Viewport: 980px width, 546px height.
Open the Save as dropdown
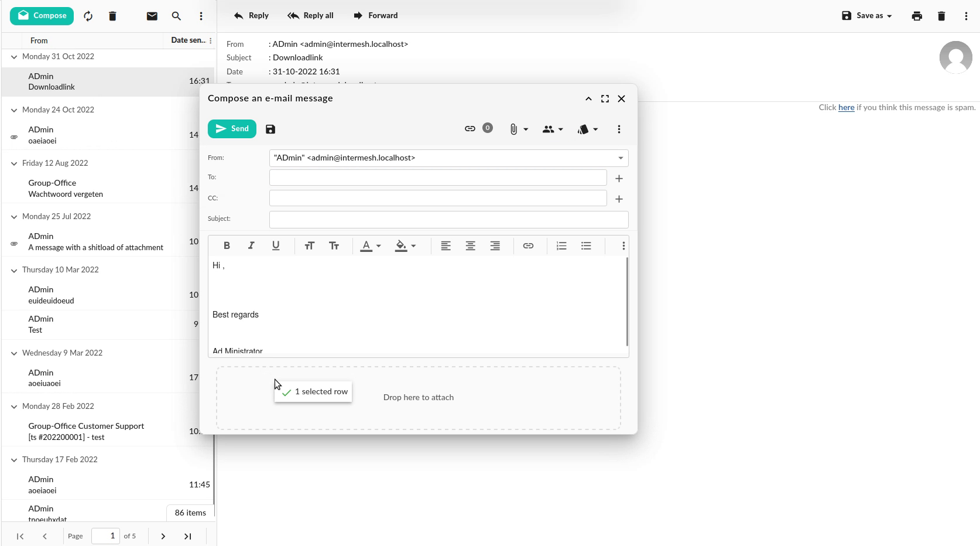click(x=867, y=16)
